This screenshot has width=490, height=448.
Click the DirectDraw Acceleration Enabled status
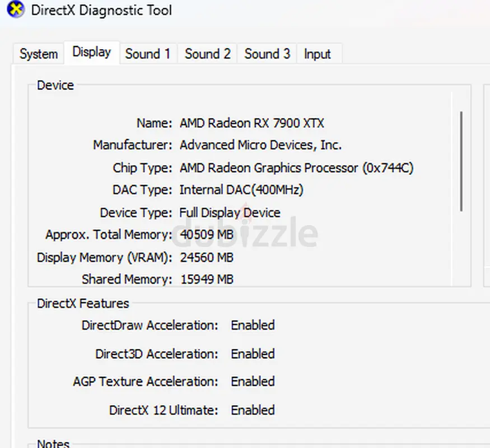[253, 325]
